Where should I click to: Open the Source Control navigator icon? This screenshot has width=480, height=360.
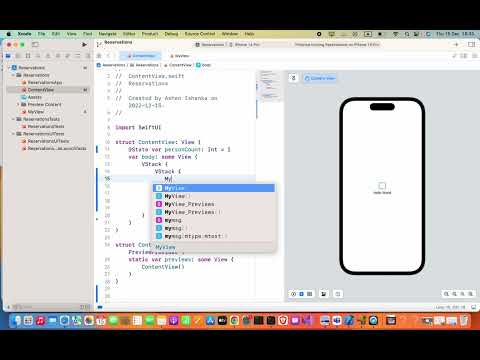[x=18, y=56]
